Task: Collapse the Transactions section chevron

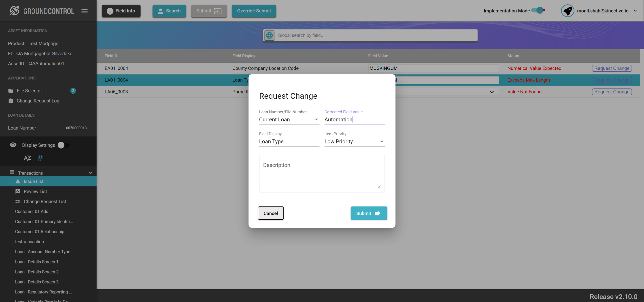Action: coord(91,173)
